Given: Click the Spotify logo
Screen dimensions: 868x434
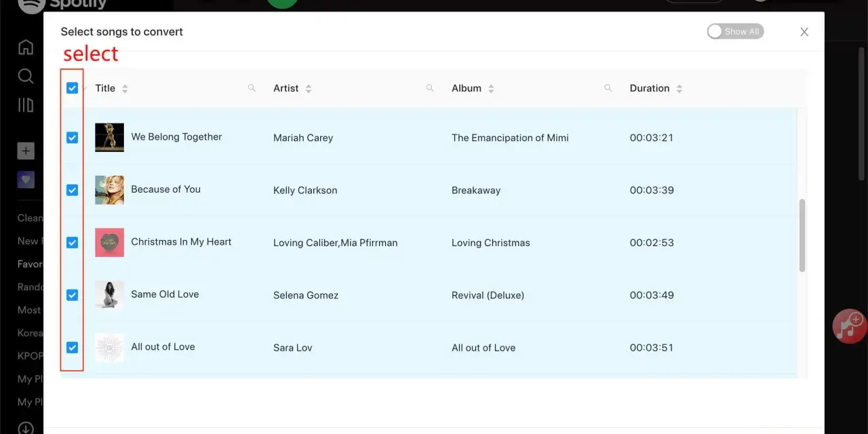Looking at the screenshot, I should [x=62, y=5].
